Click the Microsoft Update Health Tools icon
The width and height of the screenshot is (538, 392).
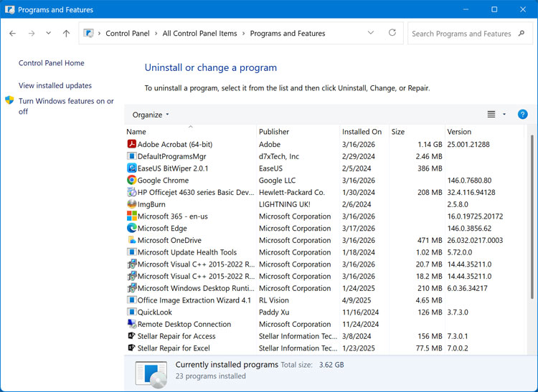point(132,252)
